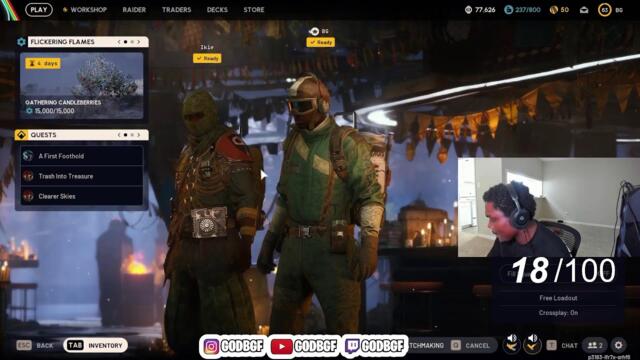Click the Twitch GODBGF badge

pyautogui.click(x=376, y=347)
